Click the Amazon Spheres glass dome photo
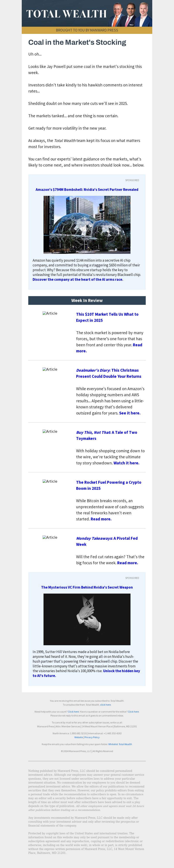The image size is (174, 868). (87, 224)
